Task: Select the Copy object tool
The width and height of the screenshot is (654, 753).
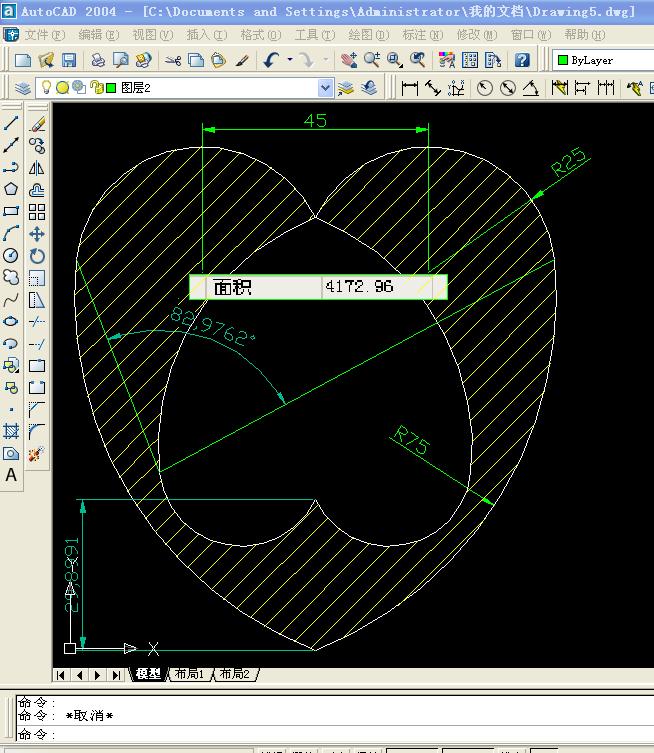Action: (x=37, y=146)
